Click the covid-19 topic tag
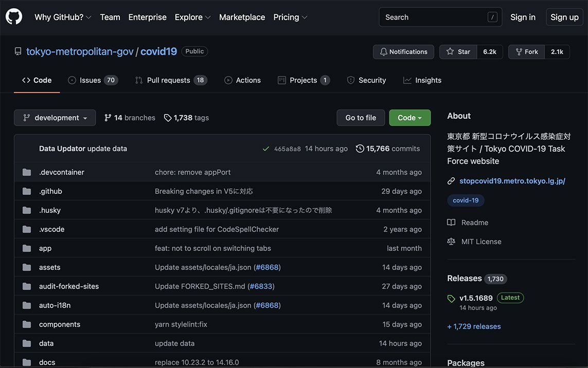 pyautogui.click(x=466, y=200)
